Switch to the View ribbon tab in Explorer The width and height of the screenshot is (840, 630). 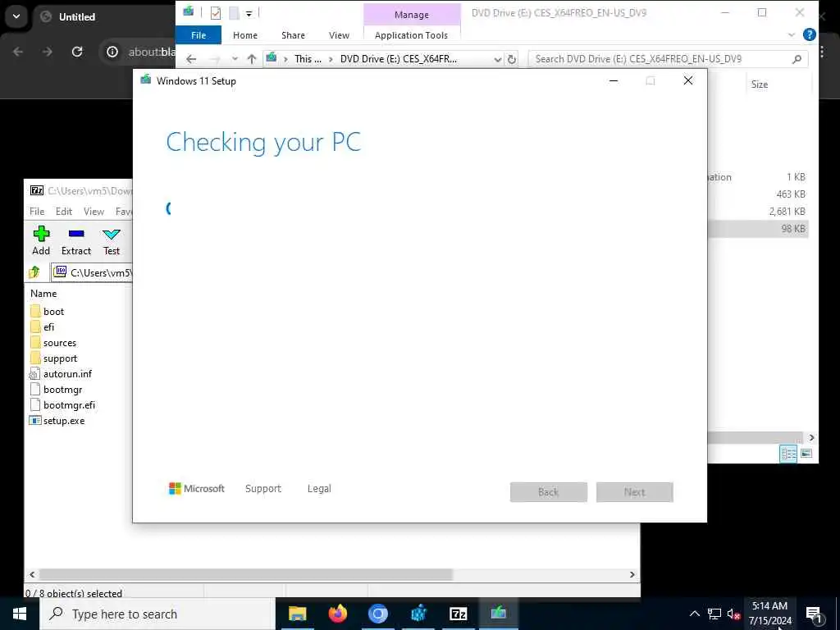tap(339, 35)
